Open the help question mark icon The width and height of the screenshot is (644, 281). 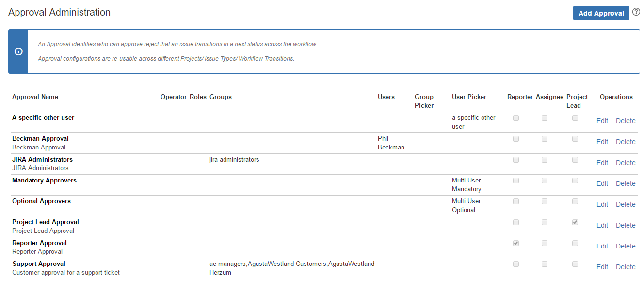pos(636,12)
